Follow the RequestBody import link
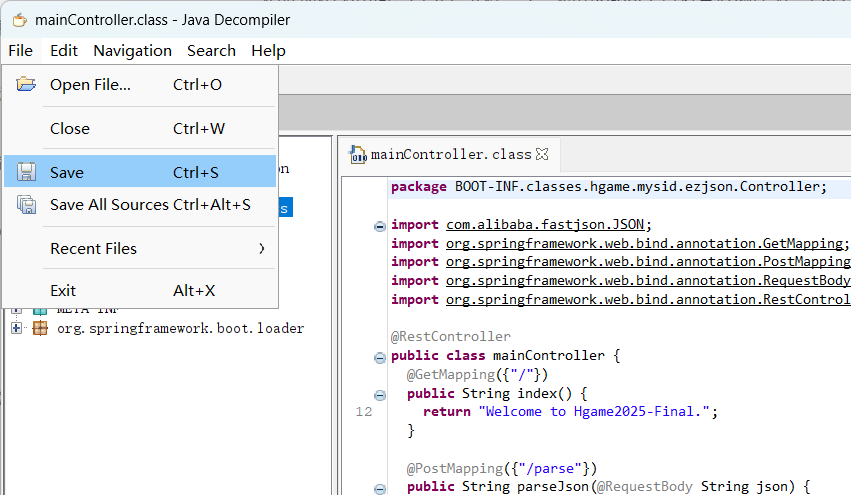Viewport: 851px width, 495px height. 649,281
